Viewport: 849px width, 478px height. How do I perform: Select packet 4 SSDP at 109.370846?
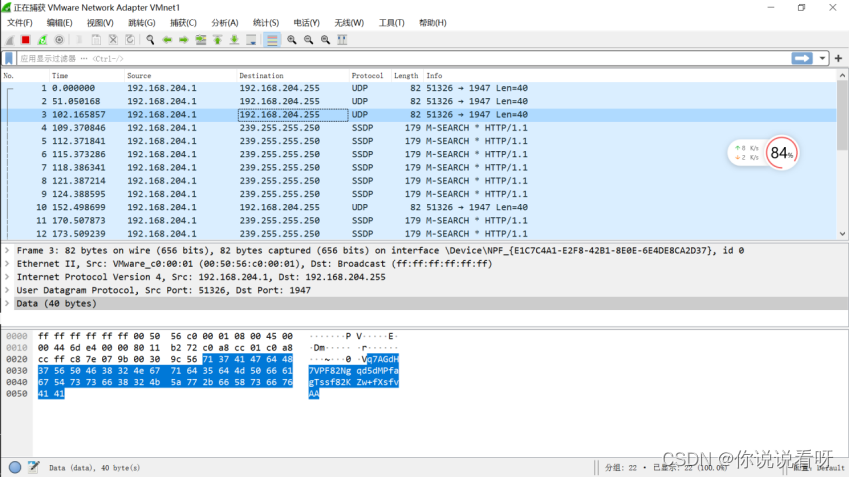pos(419,128)
